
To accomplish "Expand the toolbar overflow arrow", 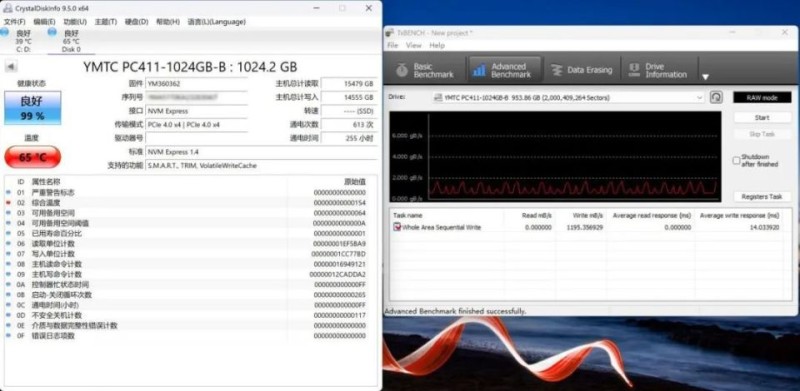I will (706, 77).
